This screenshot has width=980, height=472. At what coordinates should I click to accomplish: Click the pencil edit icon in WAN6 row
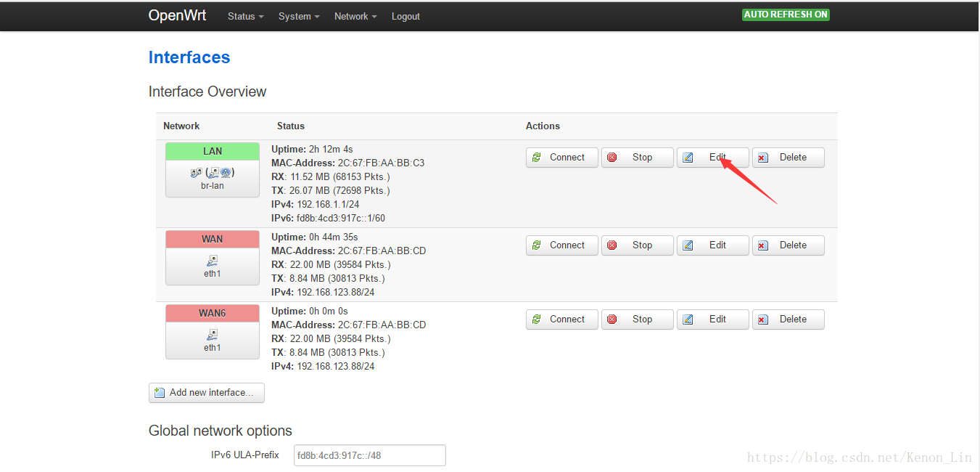tap(688, 320)
